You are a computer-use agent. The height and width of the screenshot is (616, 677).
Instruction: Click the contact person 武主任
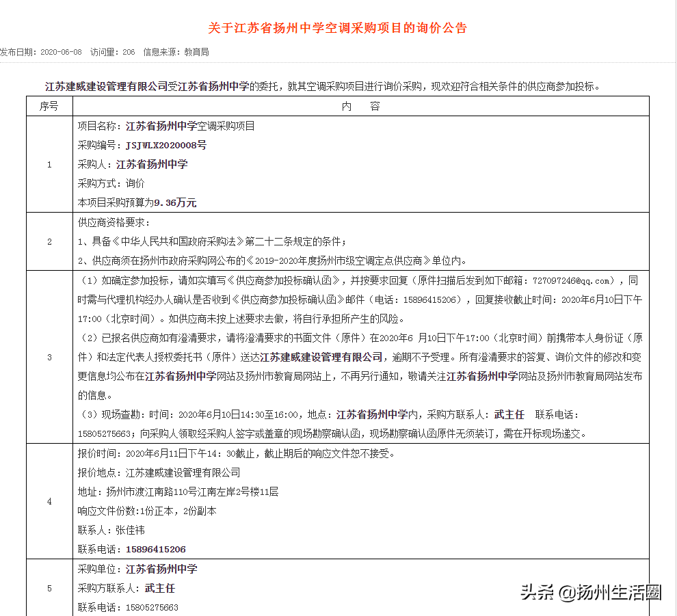(159, 587)
